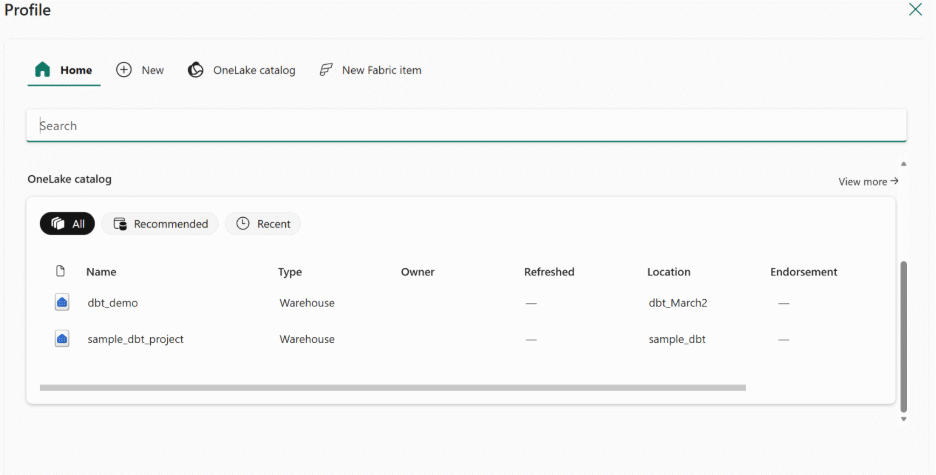Open the New Fabric item tab
Viewport: 936px width, 475px height.
click(x=370, y=70)
